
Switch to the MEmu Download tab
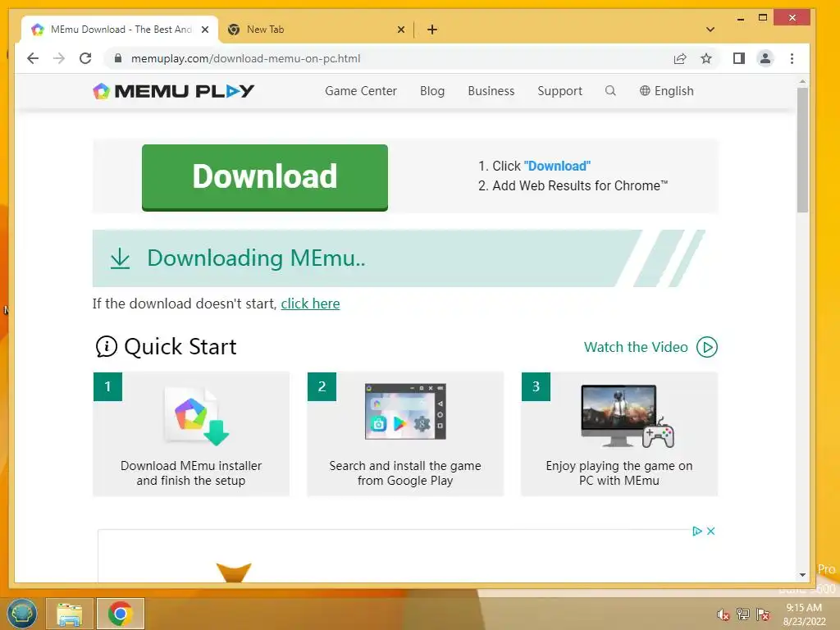tap(120, 30)
